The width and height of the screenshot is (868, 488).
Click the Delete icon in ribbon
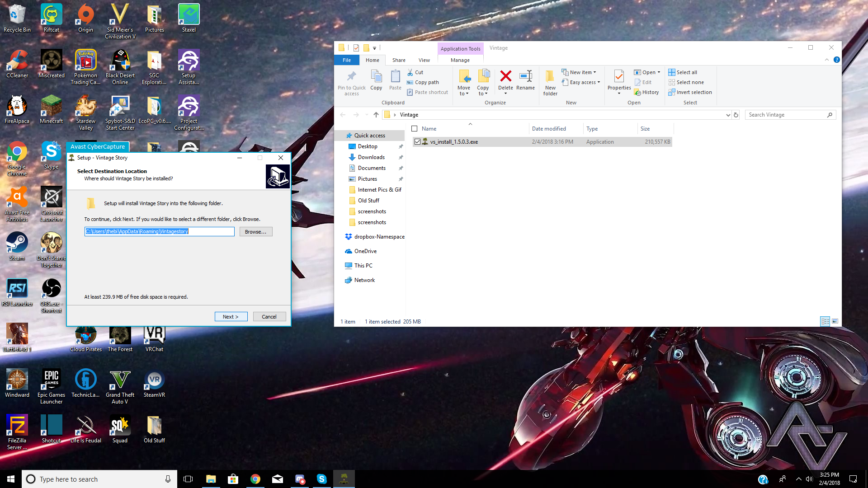(505, 77)
